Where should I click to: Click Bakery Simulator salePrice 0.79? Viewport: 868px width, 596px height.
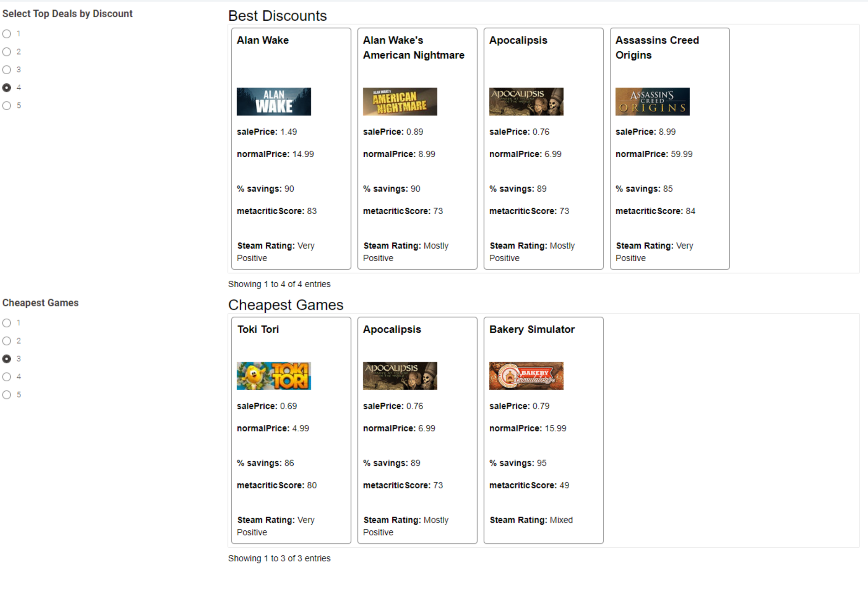[519, 406]
